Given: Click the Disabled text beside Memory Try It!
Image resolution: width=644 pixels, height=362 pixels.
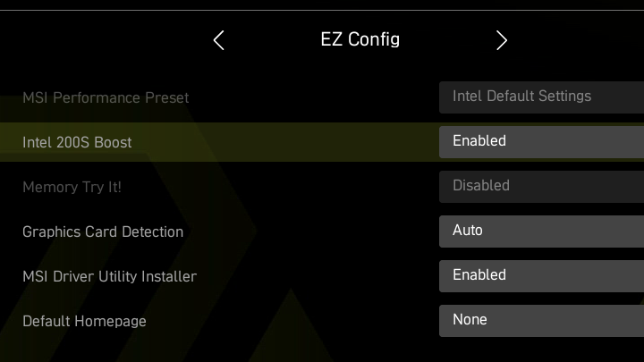Looking at the screenshot, I should 481,185.
